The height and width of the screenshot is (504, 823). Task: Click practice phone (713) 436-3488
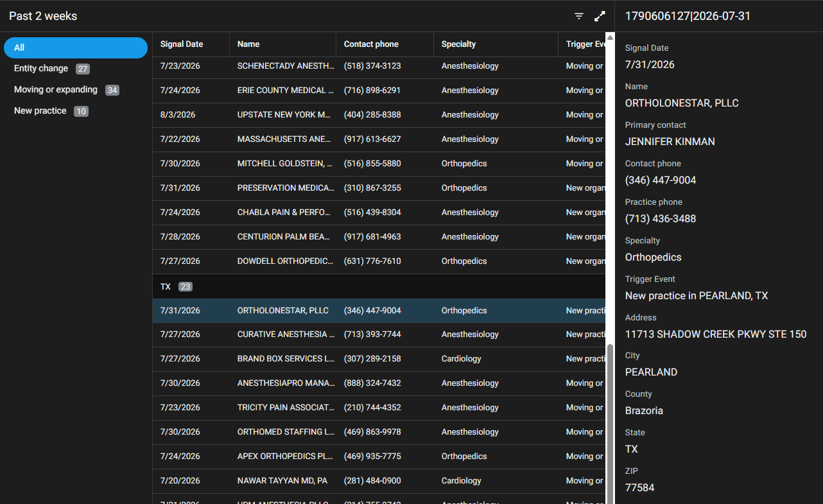[x=661, y=219]
